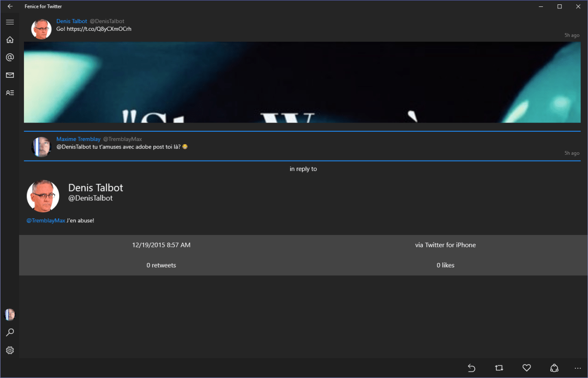Click the account avatar in sidebar
This screenshot has height=378, width=588.
tap(10, 314)
